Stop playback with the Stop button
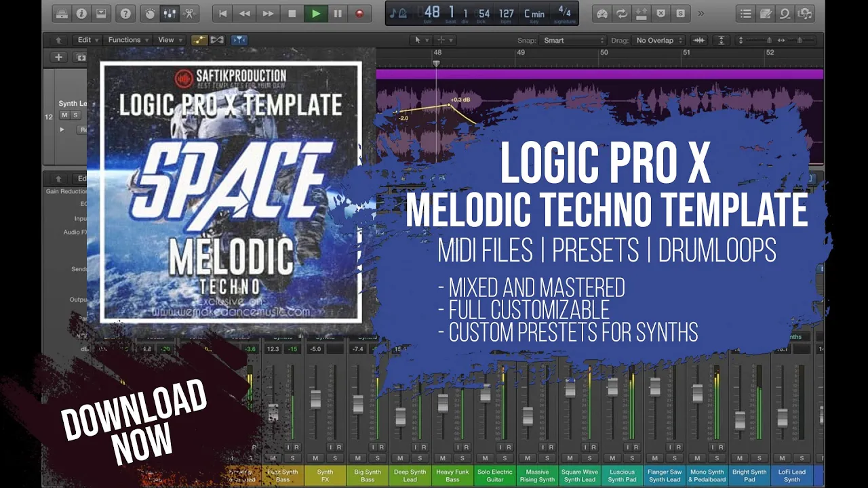 (x=292, y=13)
